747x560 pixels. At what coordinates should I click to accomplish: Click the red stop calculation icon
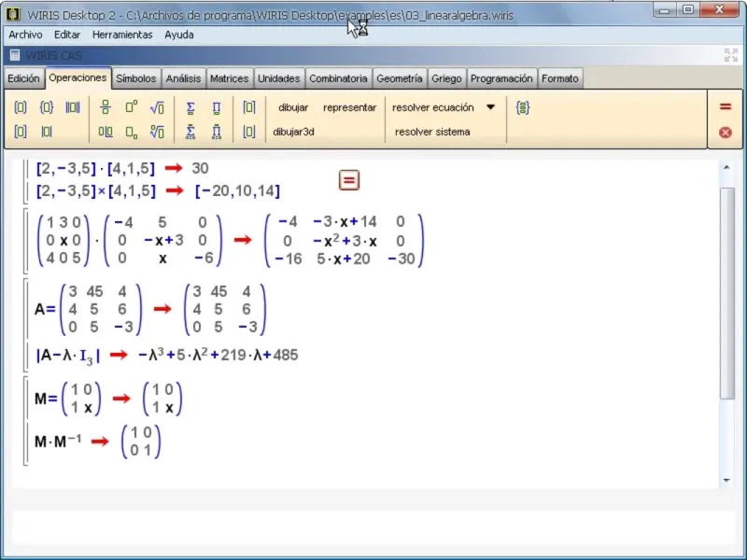(x=726, y=133)
